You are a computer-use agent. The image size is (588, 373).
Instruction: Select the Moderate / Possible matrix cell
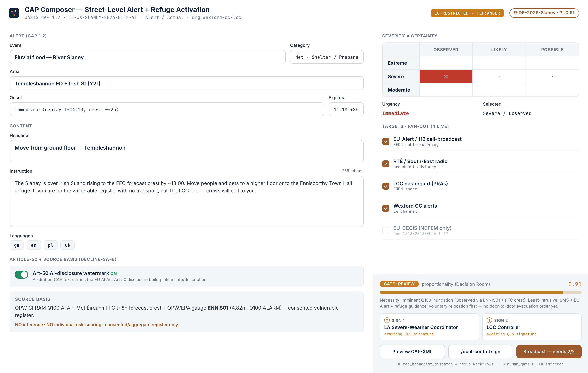click(x=552, y=90)
